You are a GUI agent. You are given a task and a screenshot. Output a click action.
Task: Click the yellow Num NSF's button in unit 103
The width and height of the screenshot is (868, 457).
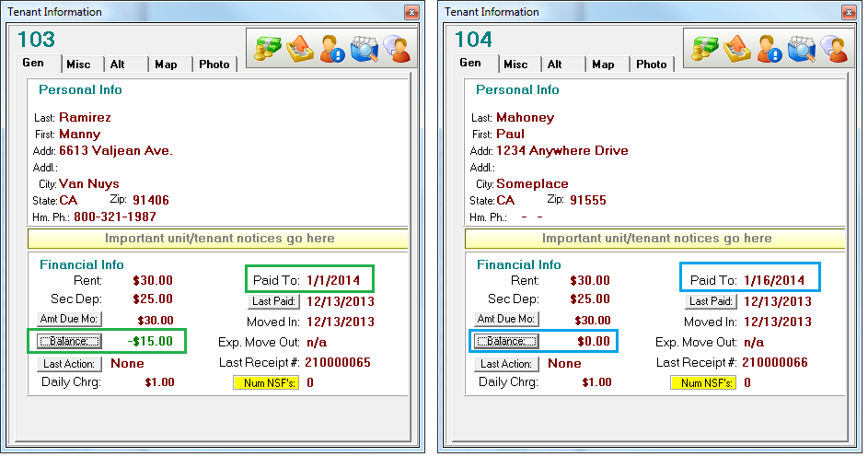click(266, 382)
